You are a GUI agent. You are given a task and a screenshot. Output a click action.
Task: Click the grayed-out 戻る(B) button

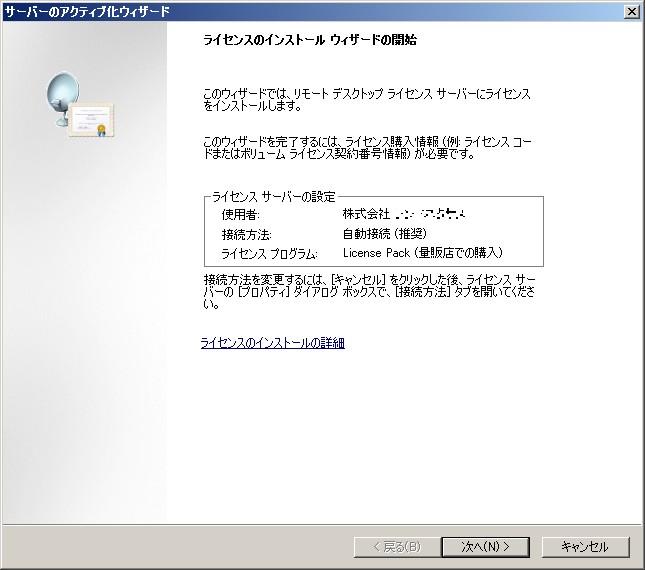click(x=396, y=547)
